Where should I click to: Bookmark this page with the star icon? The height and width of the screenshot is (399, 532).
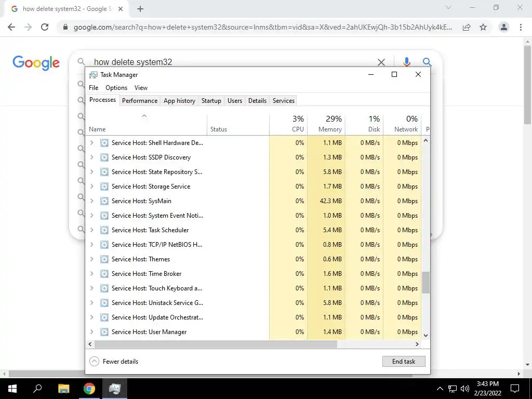[483, 27]
